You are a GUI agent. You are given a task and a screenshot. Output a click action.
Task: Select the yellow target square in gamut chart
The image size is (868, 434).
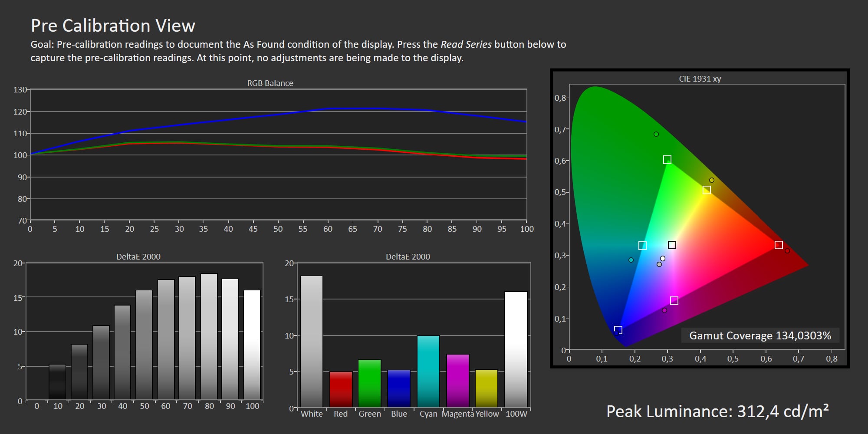point(707,190)
